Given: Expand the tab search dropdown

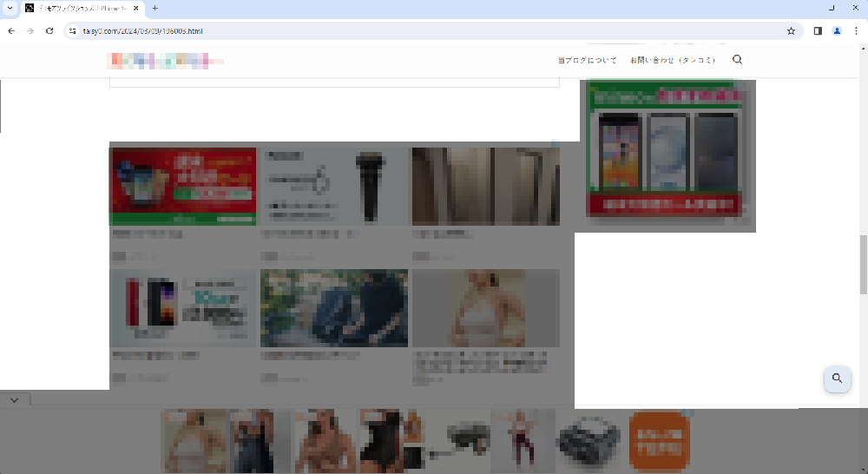Looking at the screenshot, I should (x=9, y=8).
